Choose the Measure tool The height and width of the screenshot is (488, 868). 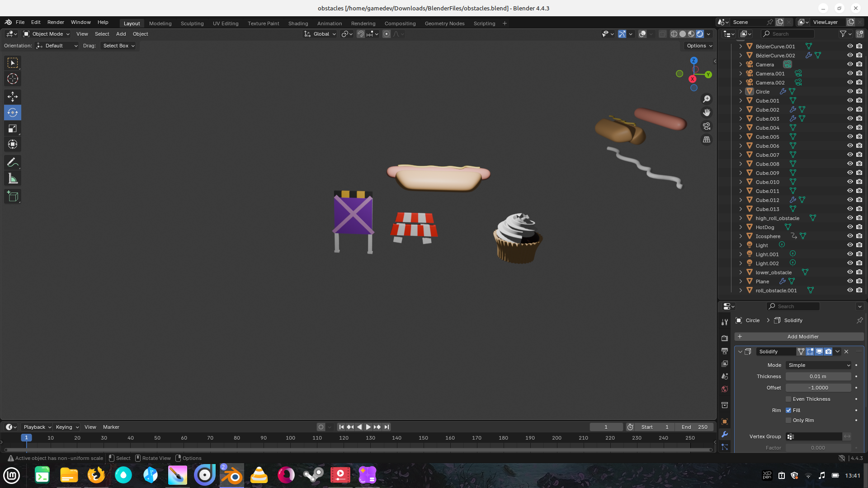pyautogui.click(x=13, y=179)
